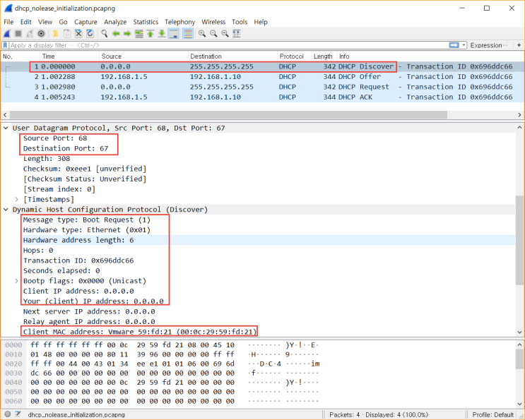Click the packet details vertical scrollbar thumb

(519, 240)
